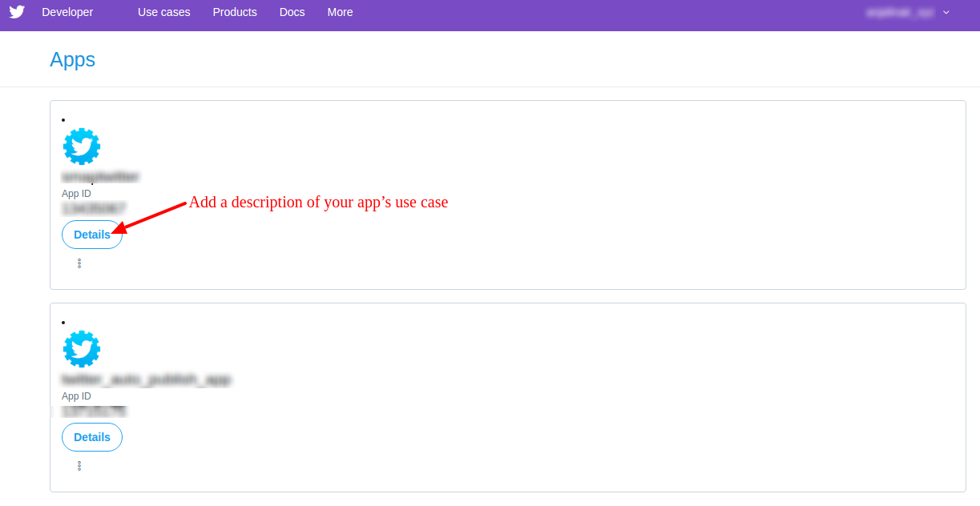This screenshot has height=506, width=980.
Task: Click the Twitter bird logo in header
Action: pyautogui.click(x=17, y=12)
